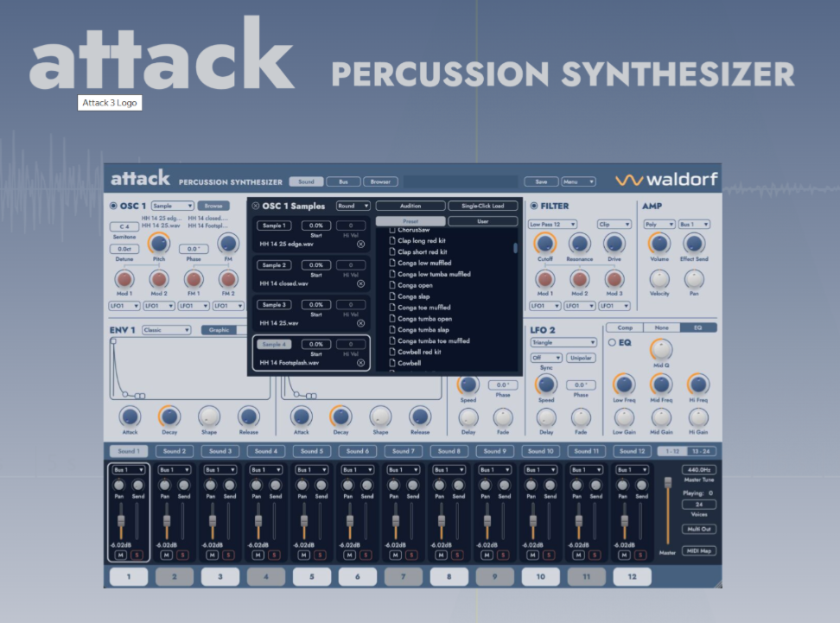Remove the HH 14 closed.wav sample
Viewport: 840px width, 623px height.
pyautogui.click(x=360, y=284)
